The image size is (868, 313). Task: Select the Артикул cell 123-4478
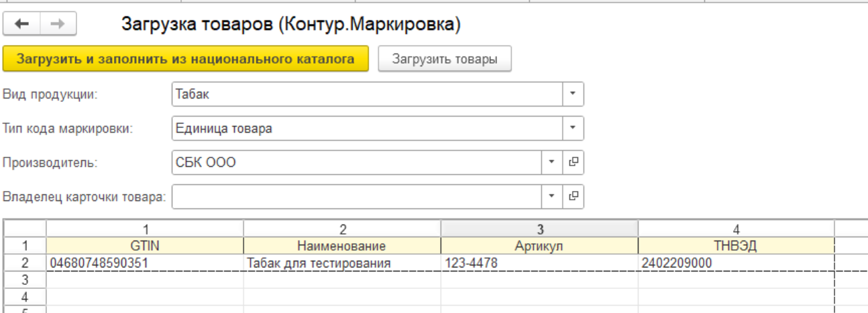[x=539, y=263]
